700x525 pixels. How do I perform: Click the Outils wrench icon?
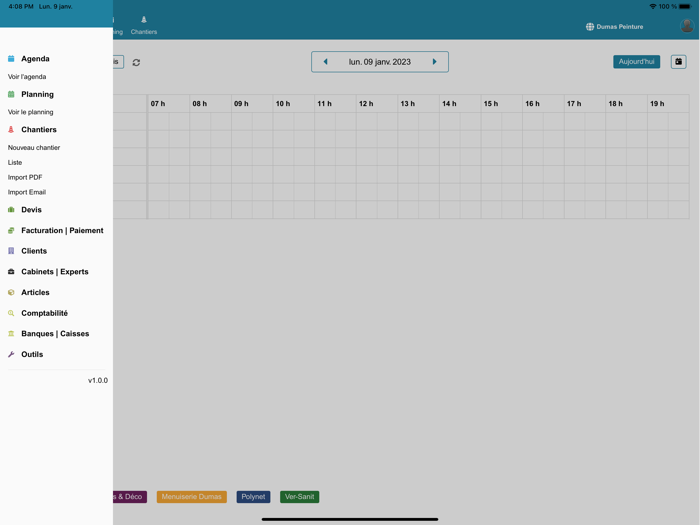(11, 354)
